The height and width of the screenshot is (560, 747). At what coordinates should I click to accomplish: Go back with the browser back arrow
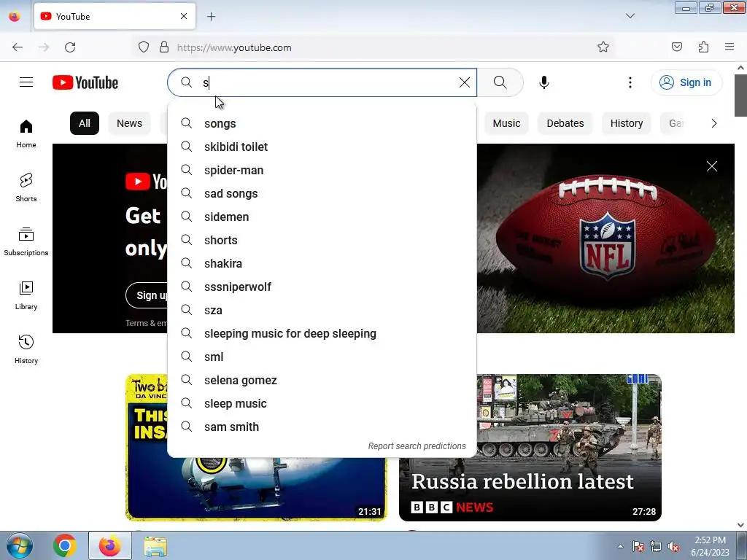point(18,47)
